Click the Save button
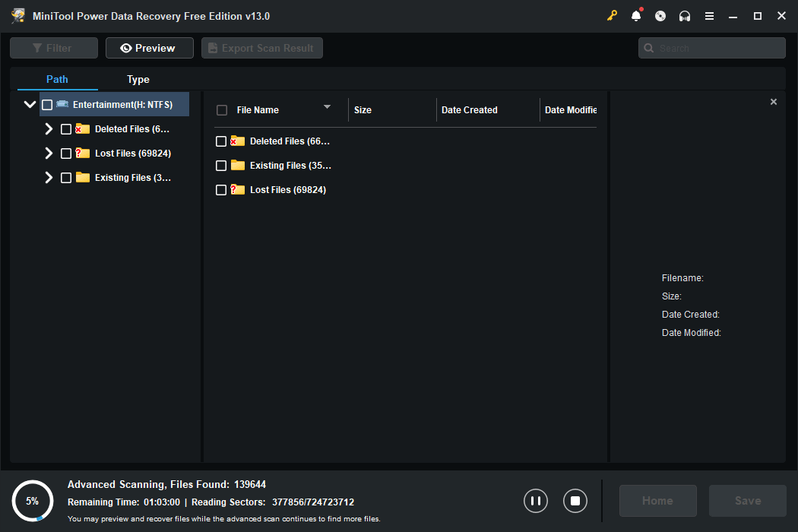Image resolution: width=798 pixels, height=532 pixels. pos(748,501)
